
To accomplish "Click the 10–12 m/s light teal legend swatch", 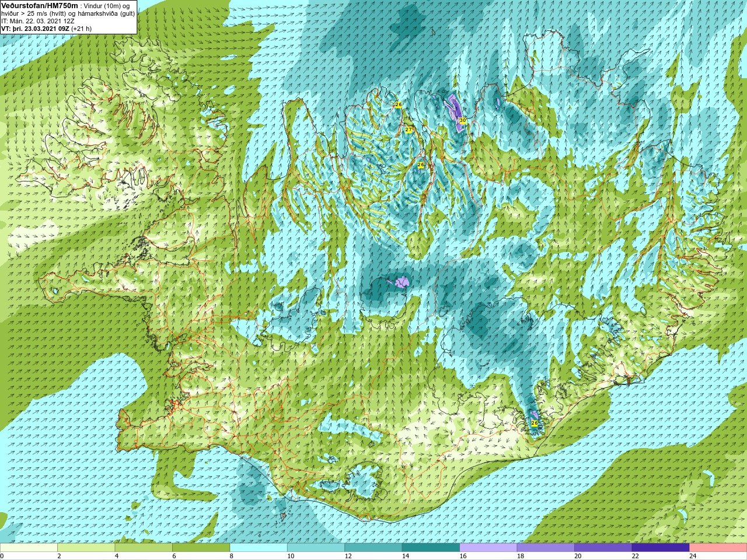I will click(316, 548).
